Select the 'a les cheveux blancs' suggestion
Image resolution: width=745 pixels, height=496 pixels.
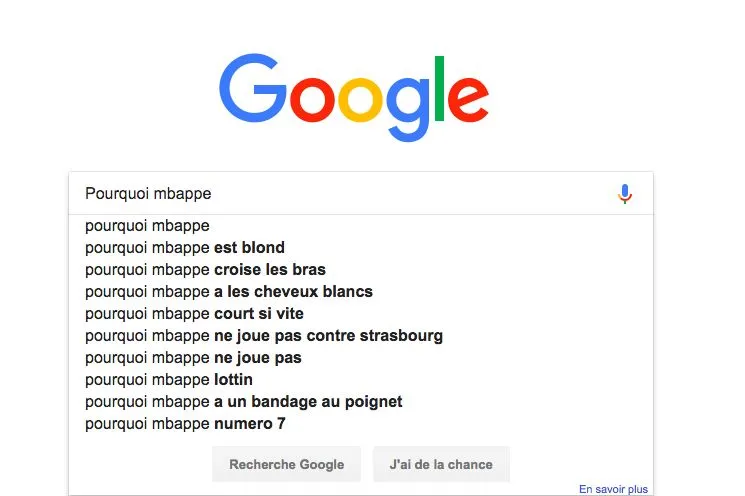point(229,292)
